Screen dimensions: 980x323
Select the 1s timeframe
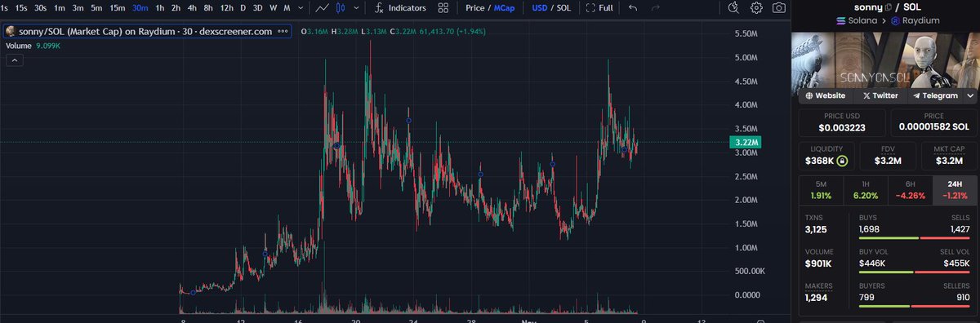4,7
